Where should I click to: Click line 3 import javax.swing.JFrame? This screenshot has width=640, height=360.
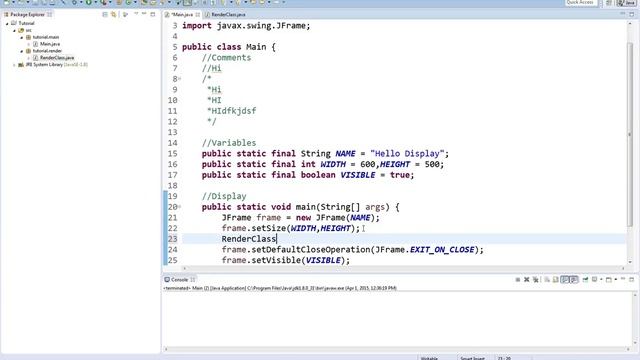point(246,26)
